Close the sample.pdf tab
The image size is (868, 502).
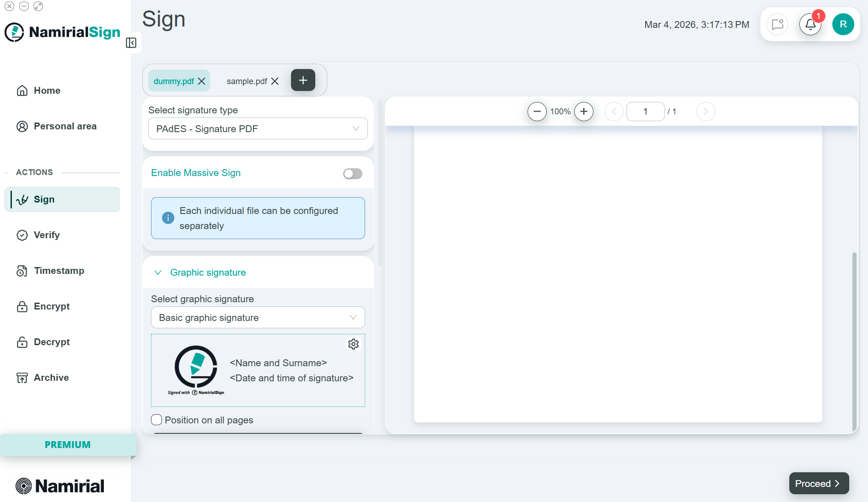(275, 81)
